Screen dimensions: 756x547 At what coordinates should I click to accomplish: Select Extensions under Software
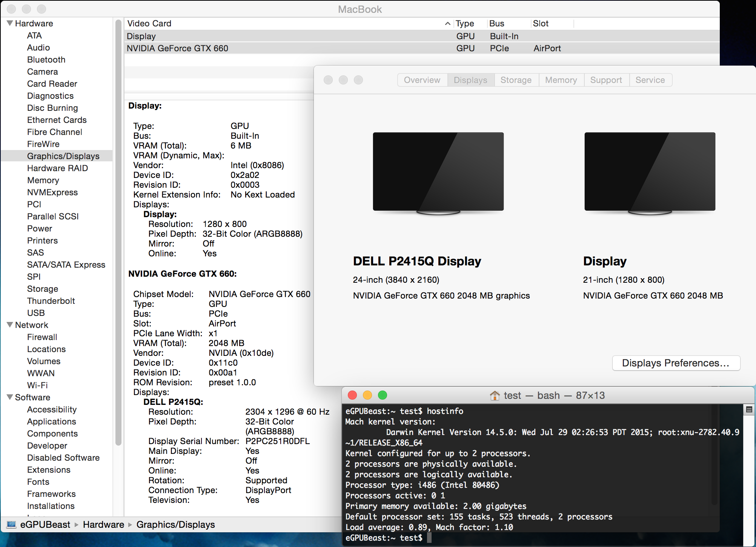[49, 470]
